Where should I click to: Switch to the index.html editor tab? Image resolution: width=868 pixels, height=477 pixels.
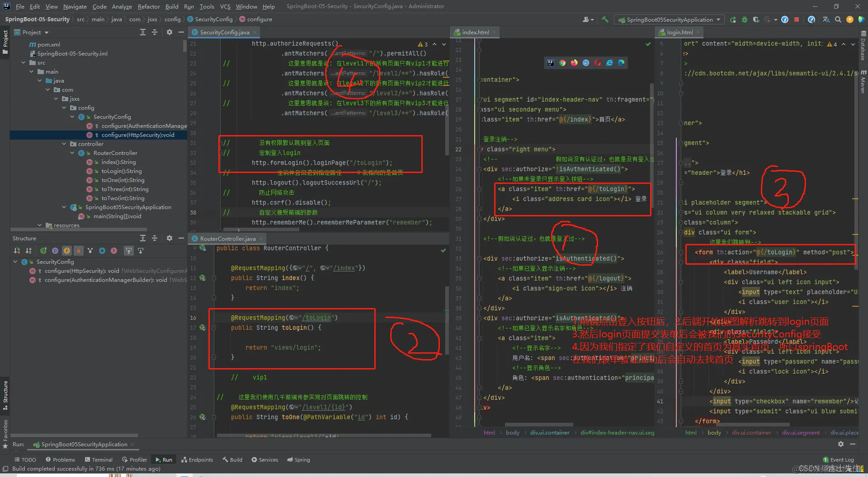pos(475,32)
